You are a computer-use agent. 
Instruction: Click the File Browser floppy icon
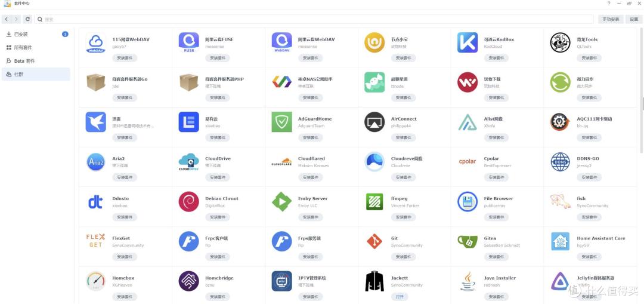coord(467,201)
